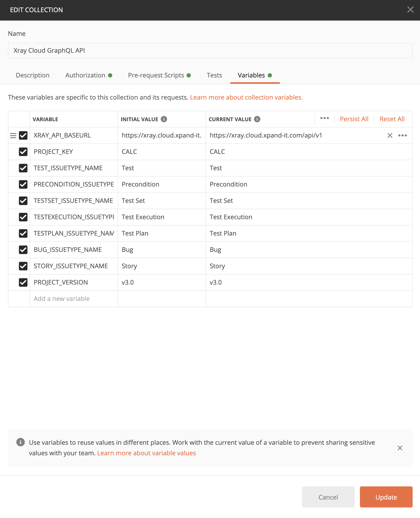Edit Story current value cell
This screenshot has width=420, height=518.
pyautogui.click(x=309, y=266)
